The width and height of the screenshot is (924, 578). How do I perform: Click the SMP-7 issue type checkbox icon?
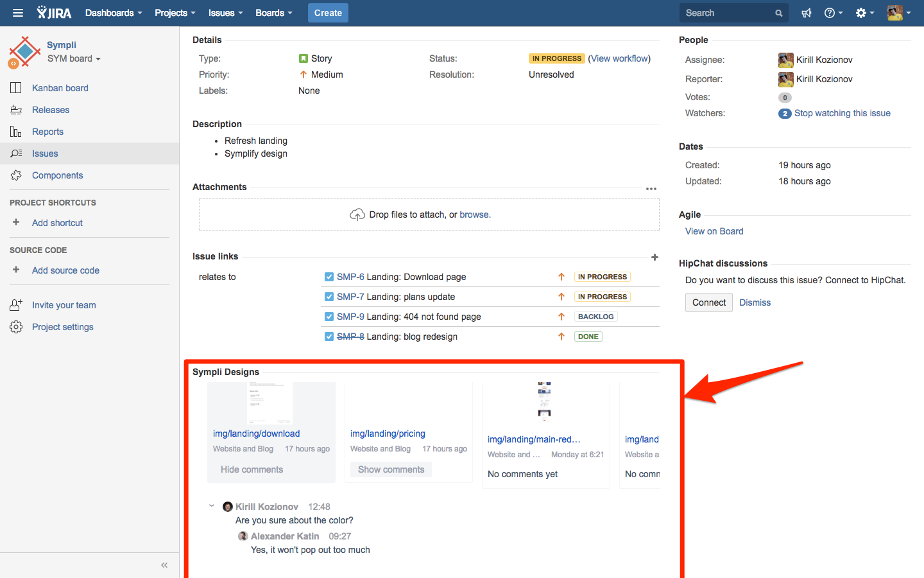[x=329, y=297]
